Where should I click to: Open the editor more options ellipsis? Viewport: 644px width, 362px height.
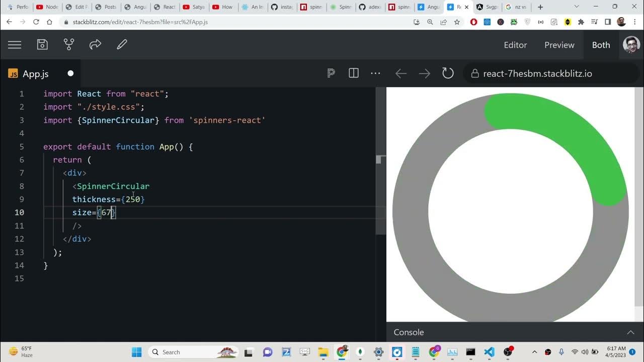pyautogui.click(x=375, y=73)
